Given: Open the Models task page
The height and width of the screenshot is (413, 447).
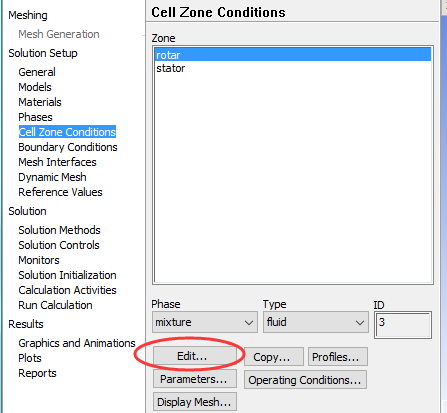Looking at the screenshot, I should [35, 87].
